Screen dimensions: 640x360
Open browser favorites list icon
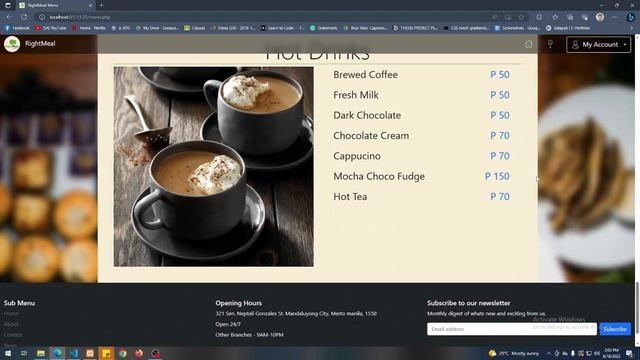[x=555, y=17]
